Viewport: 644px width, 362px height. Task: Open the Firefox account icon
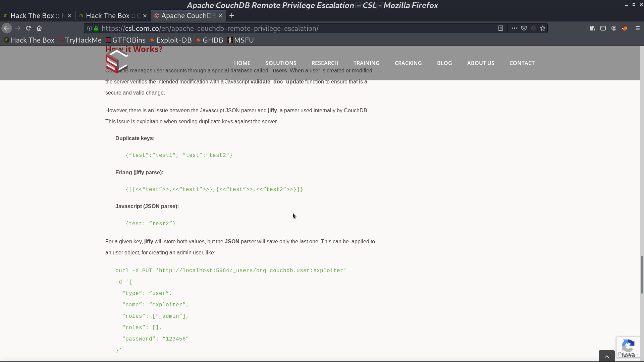pos(614,28)
